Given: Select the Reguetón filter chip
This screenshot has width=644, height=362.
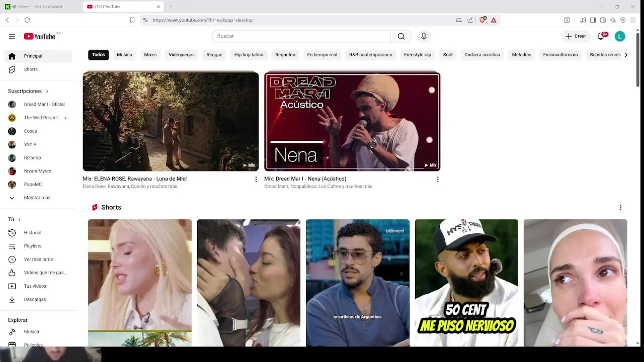Looking at the screenshot, I should 285,55.
